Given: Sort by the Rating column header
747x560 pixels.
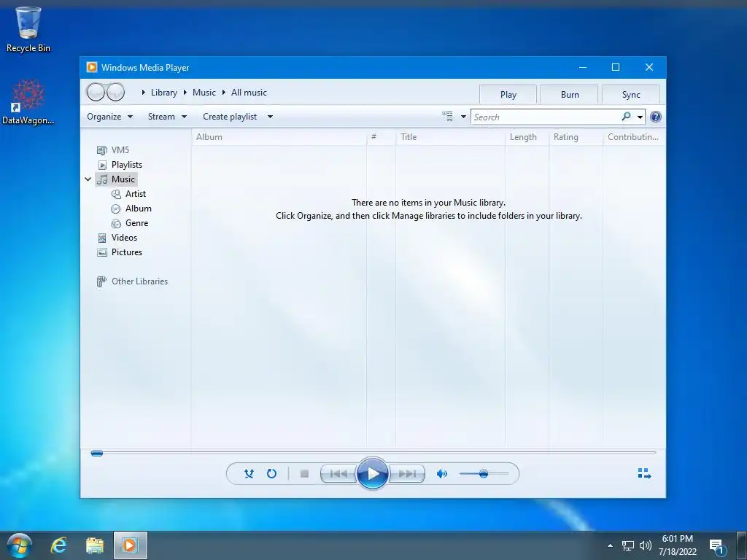Looking at the screenshot, I should click(576, 137).
